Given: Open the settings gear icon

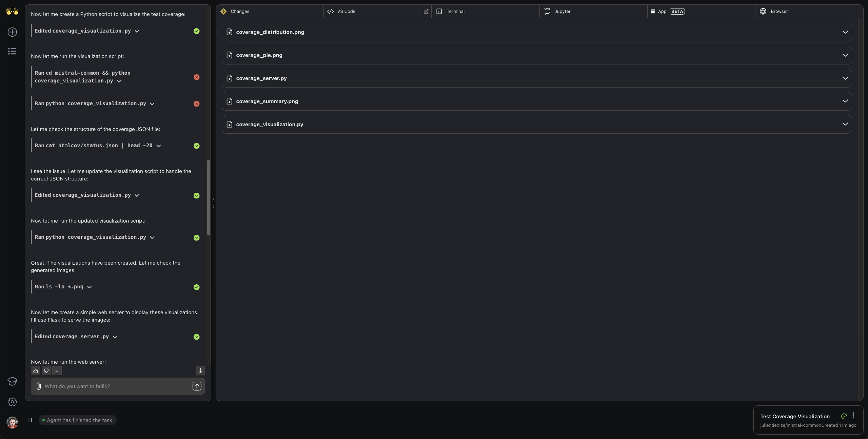Looking at the screenshot, I should tap(12, 402).
